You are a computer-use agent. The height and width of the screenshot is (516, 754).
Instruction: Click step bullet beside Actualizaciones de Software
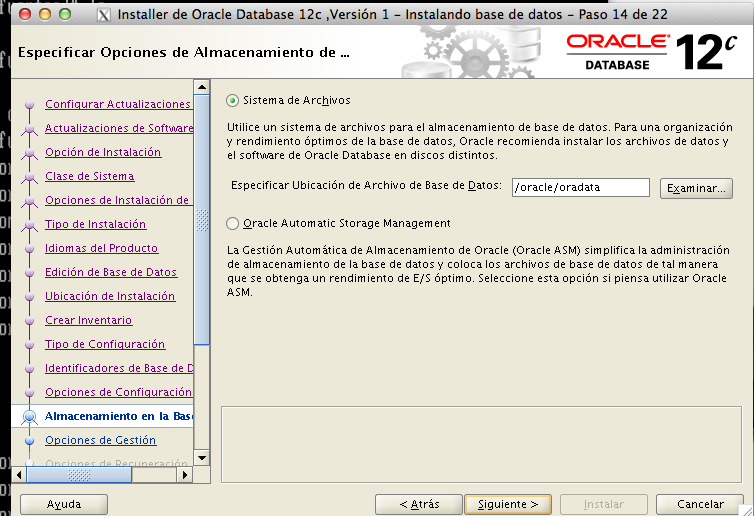(x=29, y=128)
